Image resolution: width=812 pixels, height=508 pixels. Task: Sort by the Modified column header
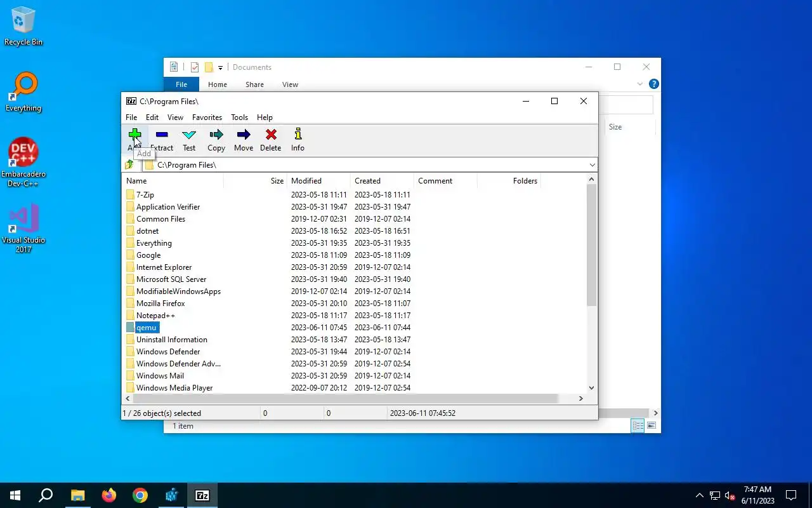tap(318, 181)
